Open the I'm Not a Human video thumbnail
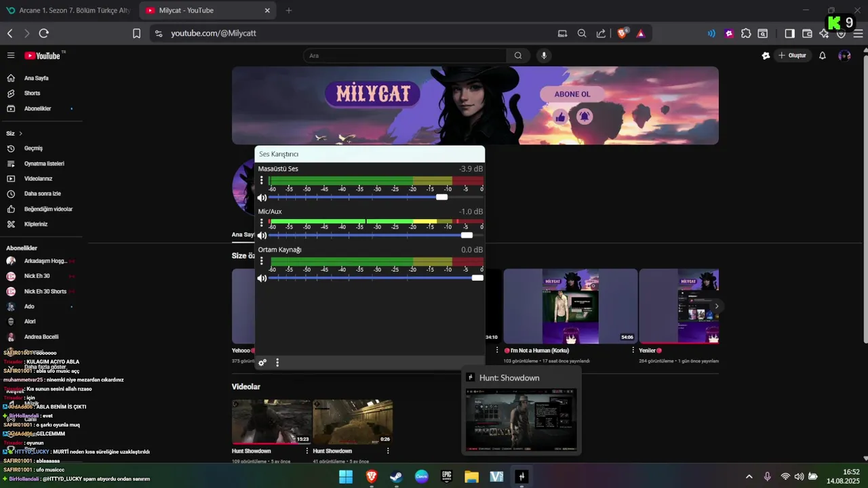The image size is (868, 488). tap(570, 306)
